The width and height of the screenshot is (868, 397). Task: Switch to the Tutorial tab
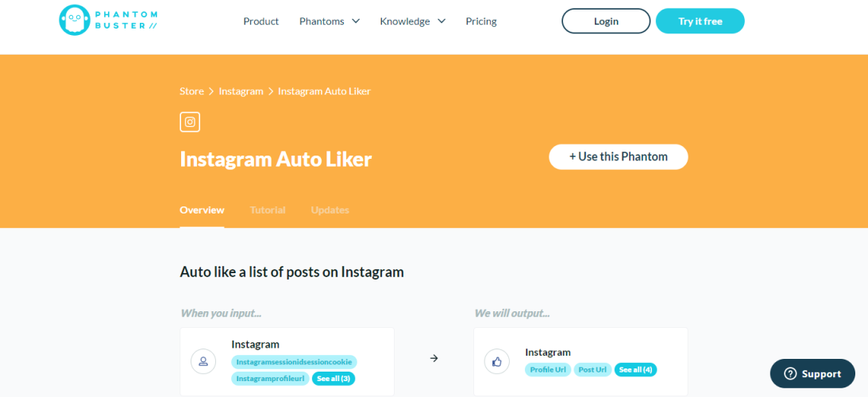pos(268,210)
